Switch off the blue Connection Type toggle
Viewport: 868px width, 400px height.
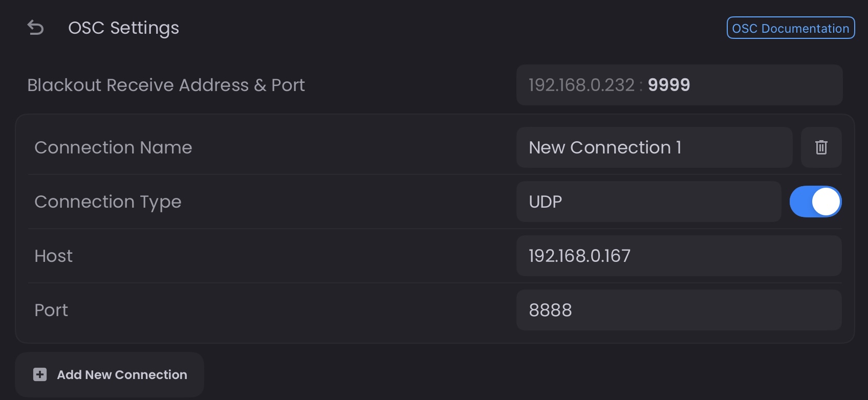coord(816,202)
